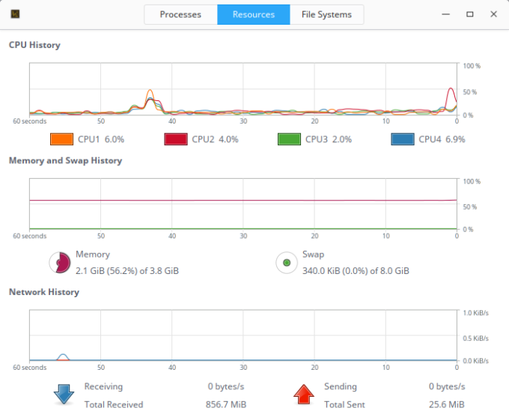Click the Network History heading
Viewport: 509px width, 420px height.
click(44, 292)
